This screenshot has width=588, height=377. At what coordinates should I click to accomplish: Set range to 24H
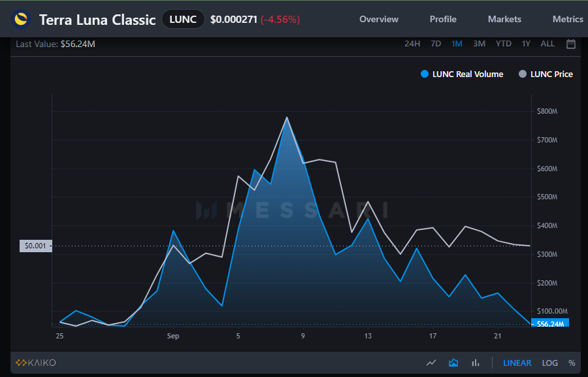412,44
